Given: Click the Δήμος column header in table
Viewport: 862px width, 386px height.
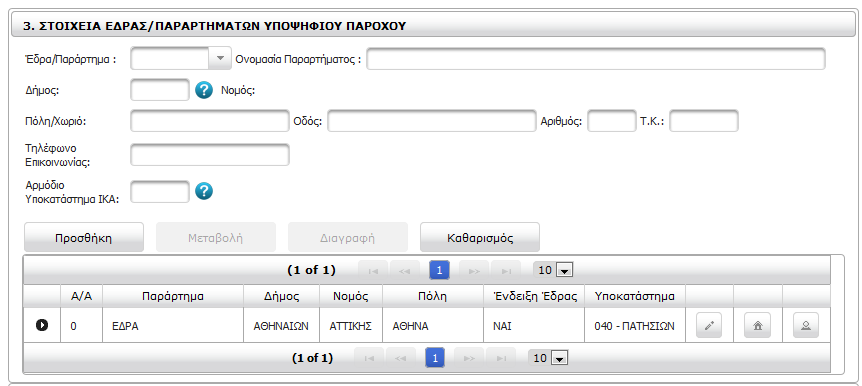Looking at the screenshot, I should click(281, 296).
